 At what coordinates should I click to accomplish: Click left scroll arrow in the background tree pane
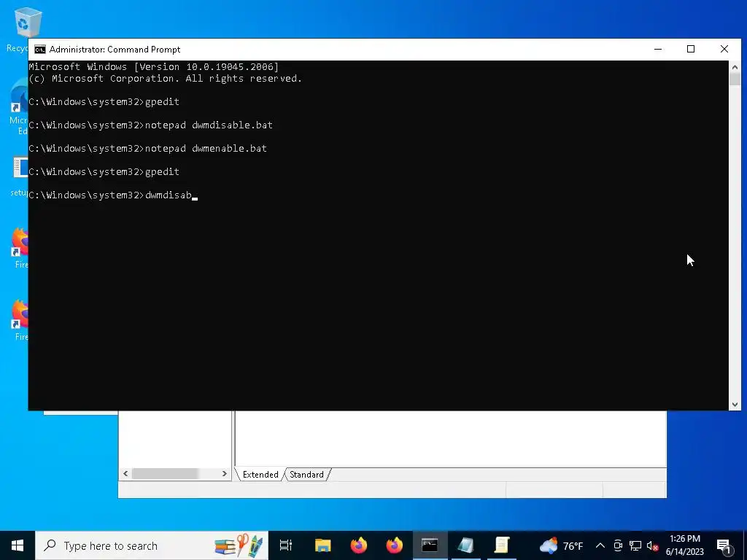tap(125, 474)
